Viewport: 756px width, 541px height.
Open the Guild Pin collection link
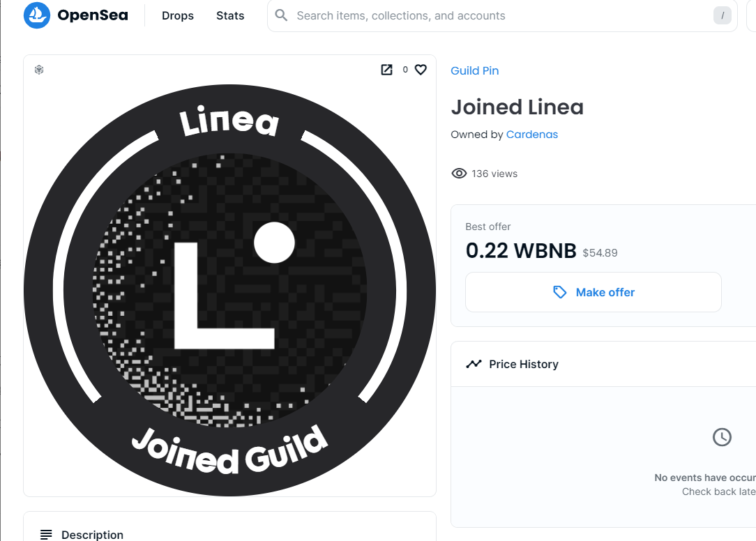[x=474, y=70]
